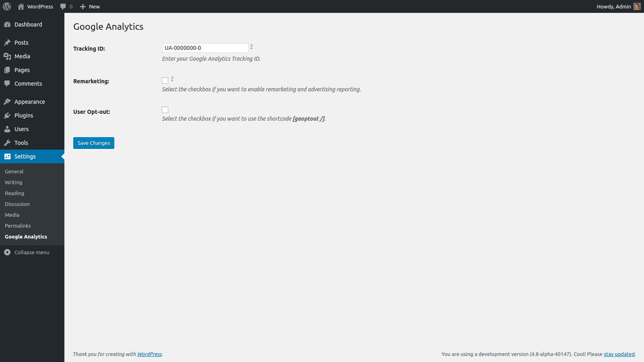Enable the Remarketing checkbox
644x362 pixels.
click(x=165, y=80)
